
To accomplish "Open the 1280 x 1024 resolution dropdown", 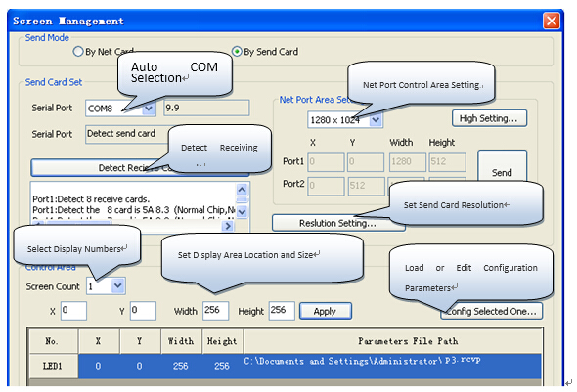I will [376, 120].
